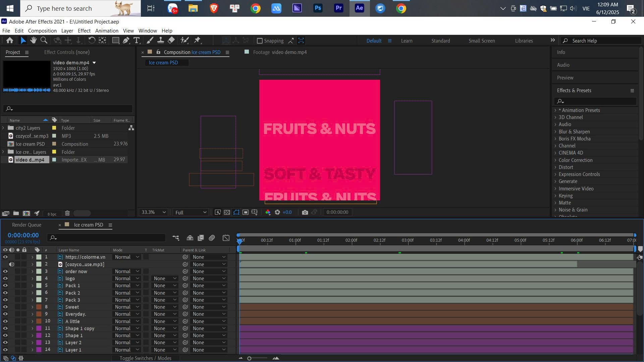
Task: Mute audio of cozyco mp3 layer
Action: pos(11,264)
